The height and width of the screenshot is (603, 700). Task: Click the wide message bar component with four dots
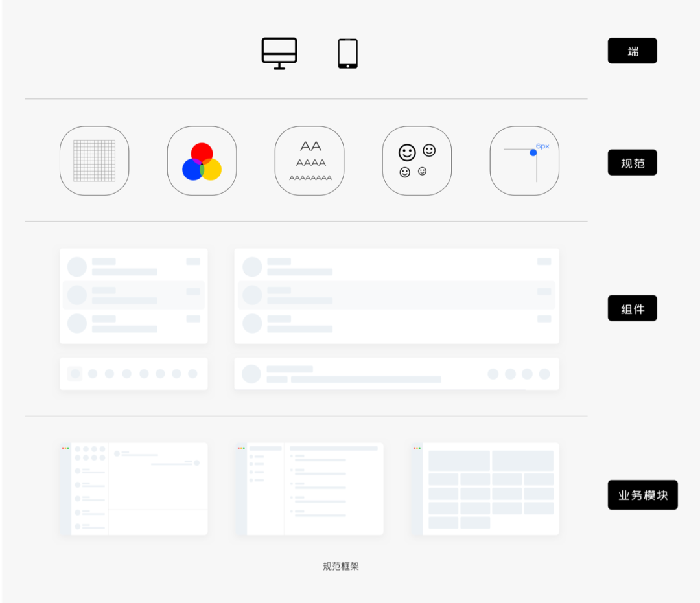point(397,374)
